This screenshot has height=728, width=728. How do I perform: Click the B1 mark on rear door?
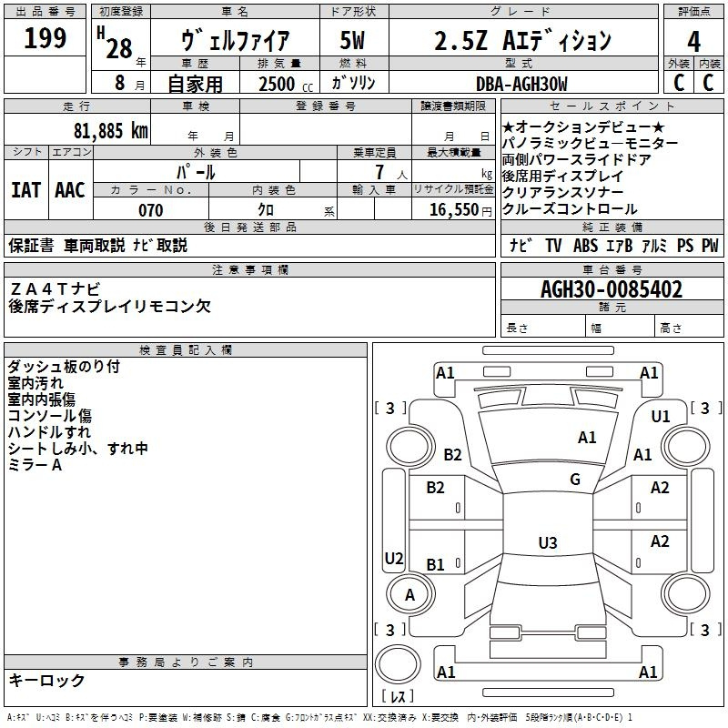coord(435,564)
